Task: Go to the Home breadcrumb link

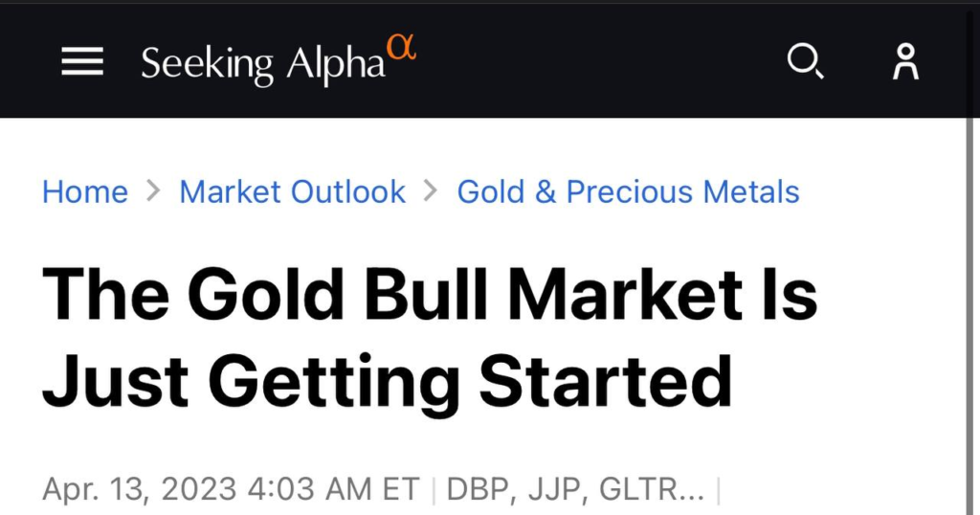Action: point(85,191)
